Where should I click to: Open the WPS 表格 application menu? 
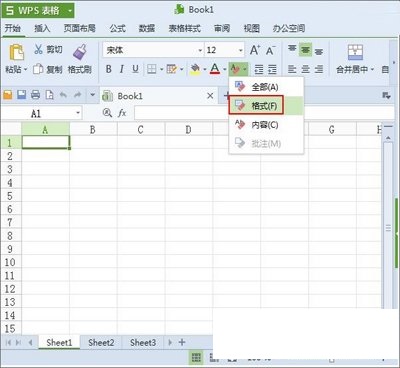click(x=38, y=11)
